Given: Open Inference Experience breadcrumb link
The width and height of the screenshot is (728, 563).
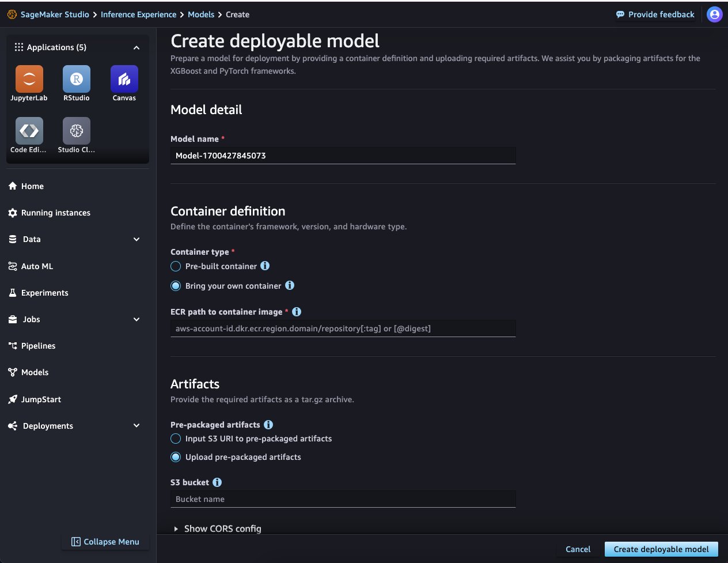Looking at the screenshot, I should 138,14.
